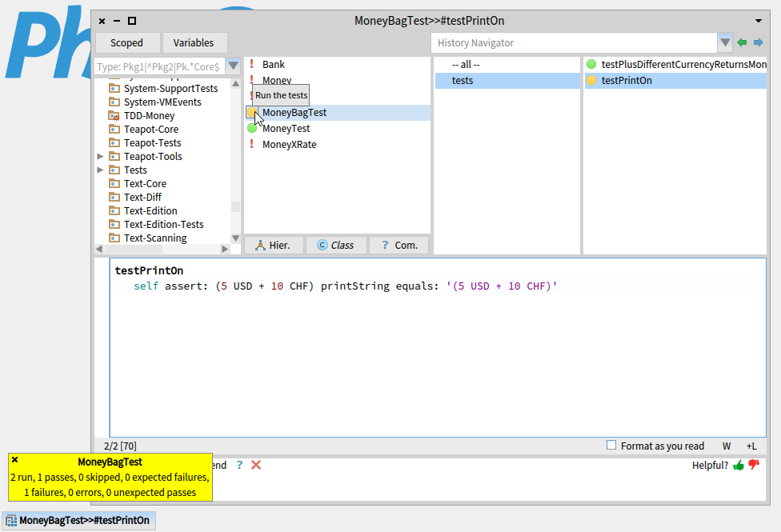This screenshot has height=532, width=781.
Task: Open the window menu dropdown arrow
Action: [x=758, y=21]
